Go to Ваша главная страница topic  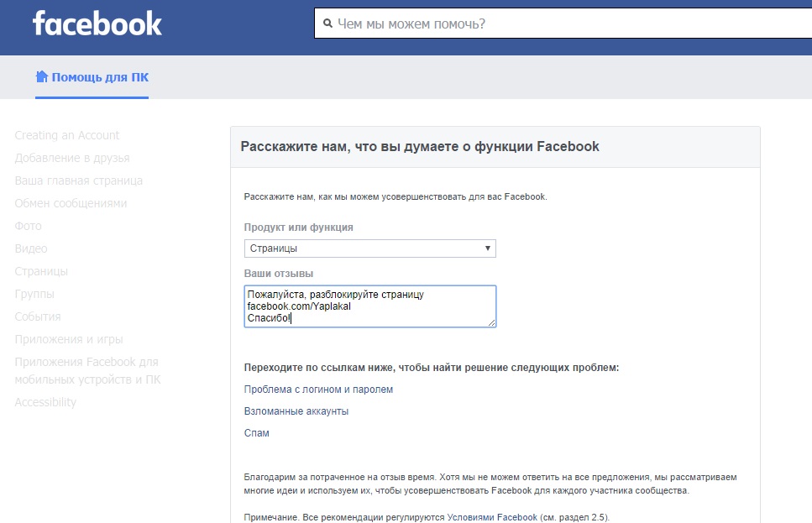pyautogui.click(x=79, y=180)
